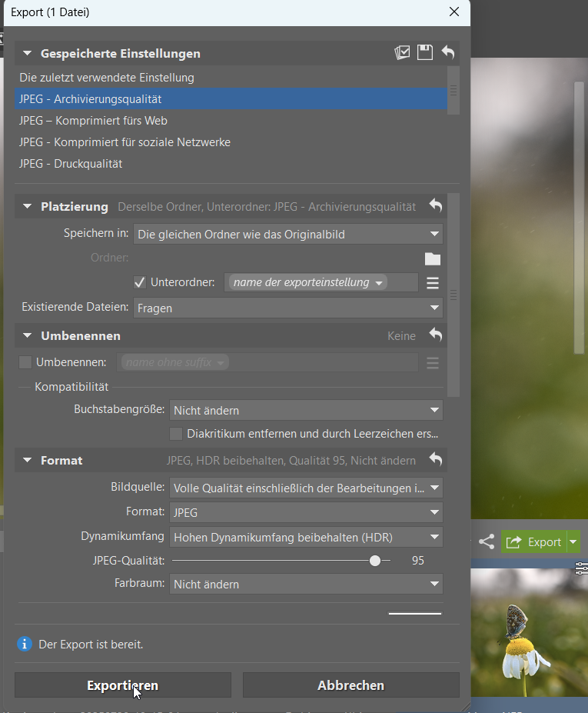The image size is (588, 713).
Task: Click the save preset floppy disk icon
Action: click(424, 53)
